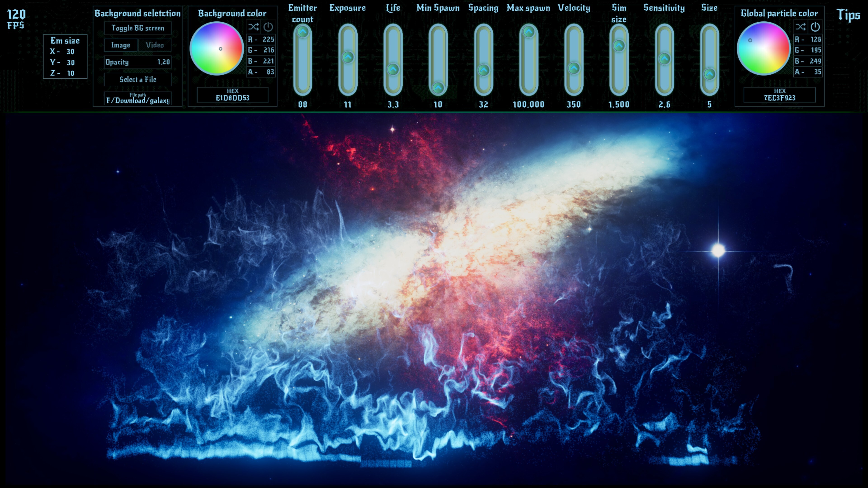Click the shuffle icon in Background color panel
868x488 pixels.
point(253,27)
